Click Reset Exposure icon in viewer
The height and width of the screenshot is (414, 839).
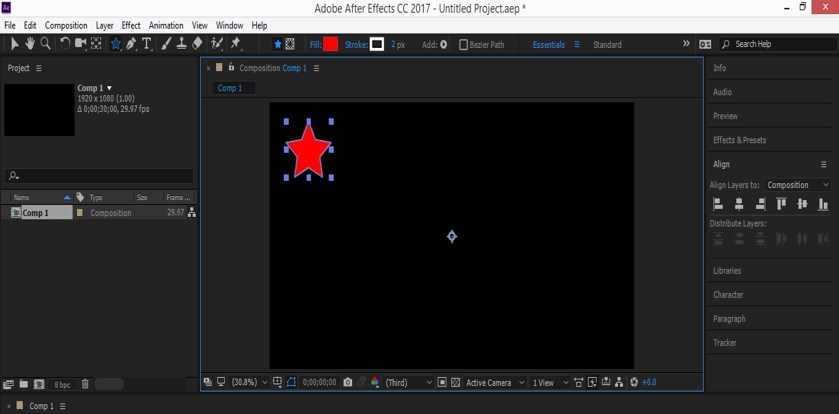point(634,382)
